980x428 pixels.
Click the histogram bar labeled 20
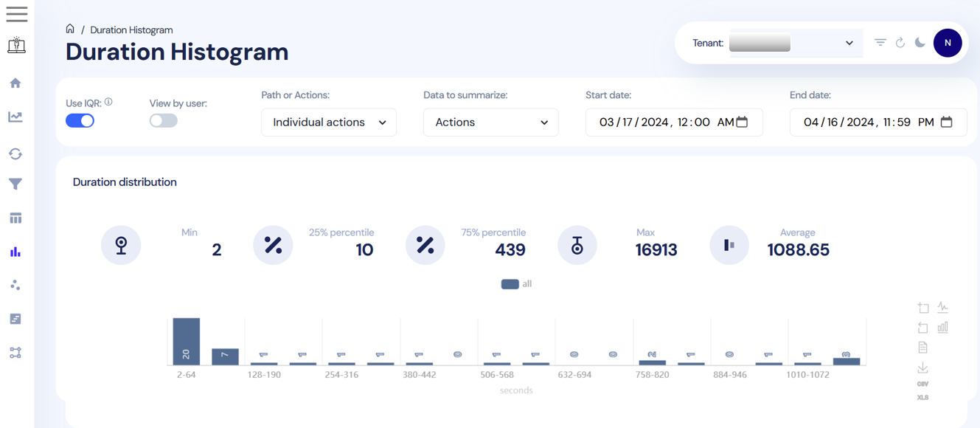pos(187,342)
